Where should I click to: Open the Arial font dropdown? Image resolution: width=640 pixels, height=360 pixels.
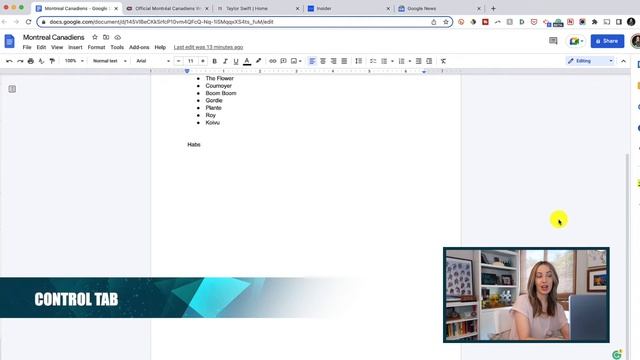click(153, 61)
